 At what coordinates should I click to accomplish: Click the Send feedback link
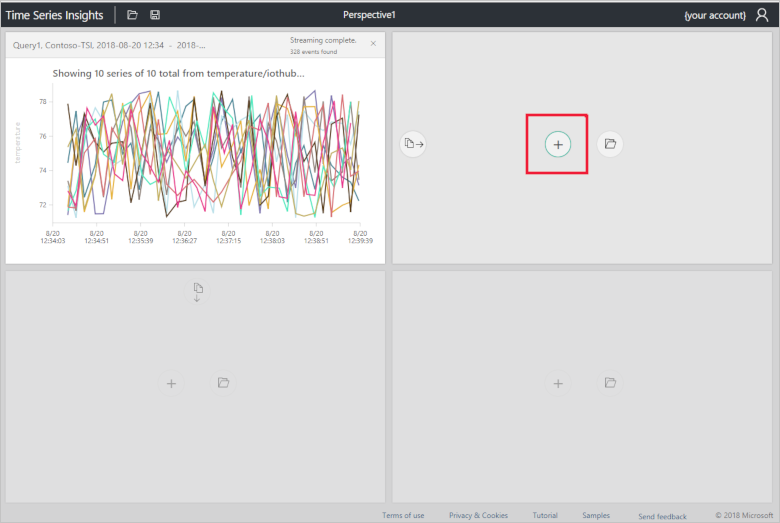tap(662, 517)
